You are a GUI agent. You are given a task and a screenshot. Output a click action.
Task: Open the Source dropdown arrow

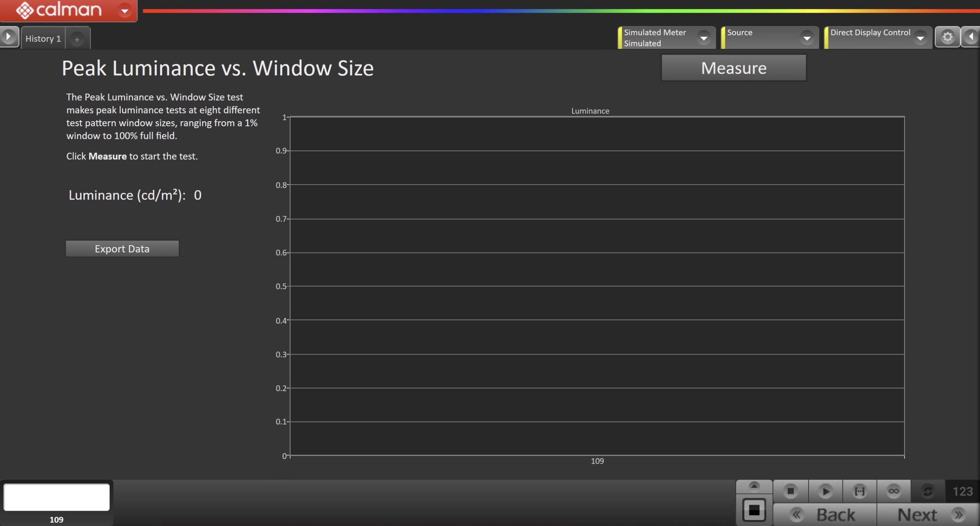(807, 38)
